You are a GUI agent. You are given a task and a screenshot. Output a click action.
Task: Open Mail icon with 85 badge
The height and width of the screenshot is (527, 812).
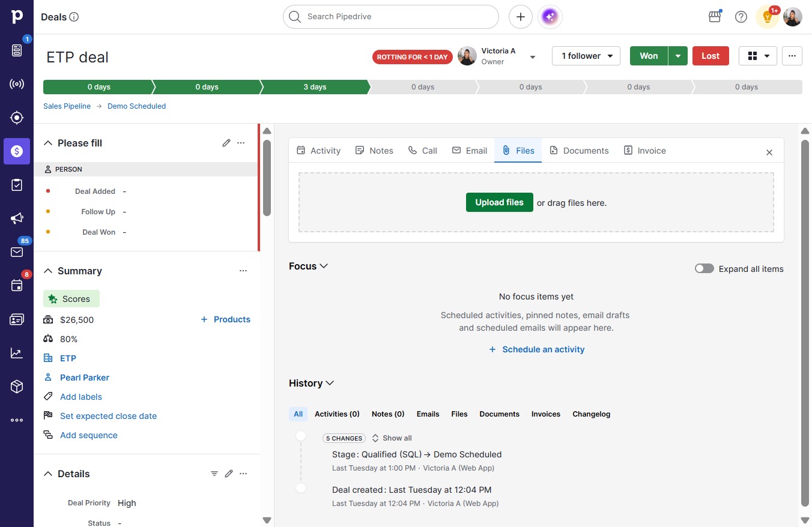tap(17, 252)
